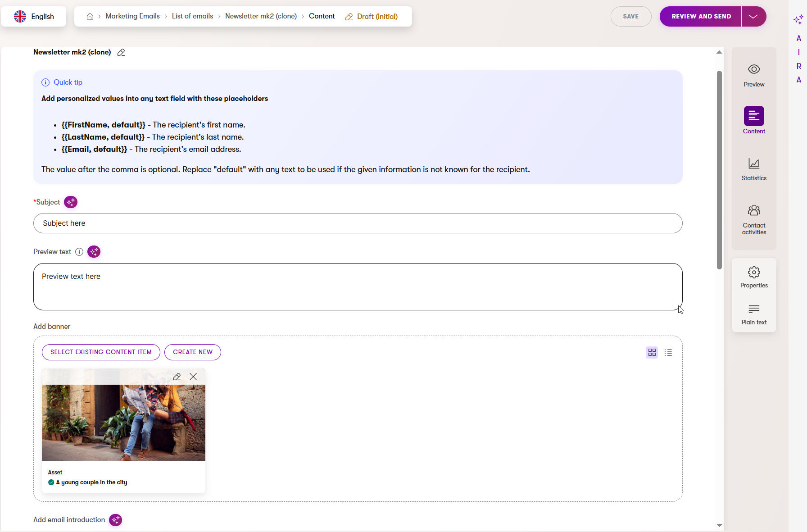Open Contact activities panel
Image resolution: width=807 pixels, height=532 pixels.
(x=754, y=220)
